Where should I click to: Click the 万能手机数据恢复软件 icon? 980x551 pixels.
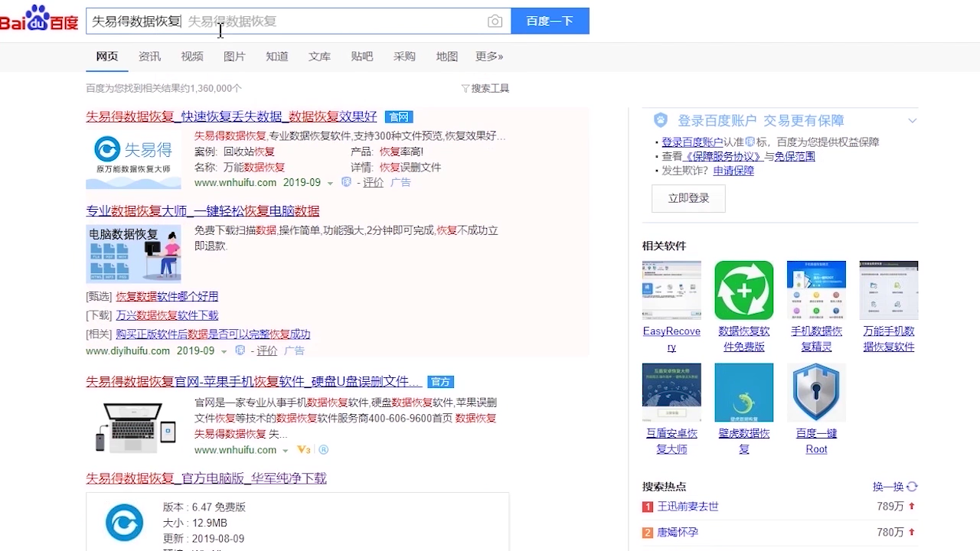[889, 290]
